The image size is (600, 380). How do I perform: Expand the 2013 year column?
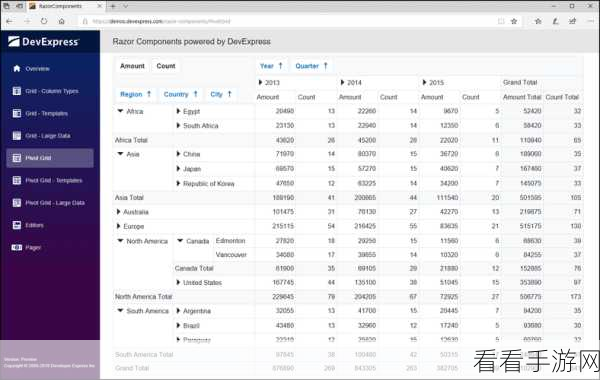(260, 82)
